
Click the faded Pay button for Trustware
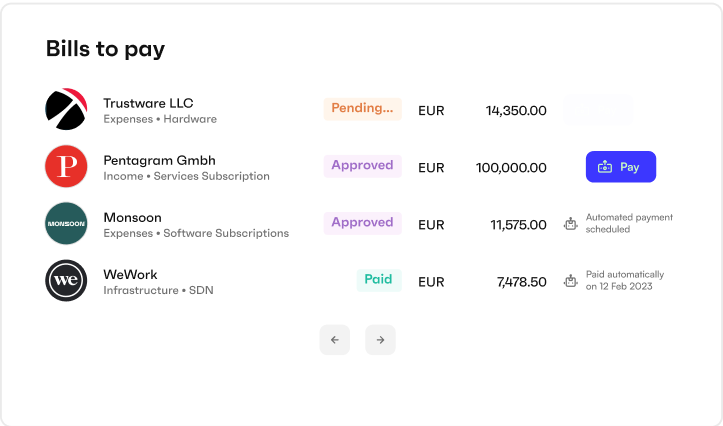pyautogui.click(x=598, y=110)
